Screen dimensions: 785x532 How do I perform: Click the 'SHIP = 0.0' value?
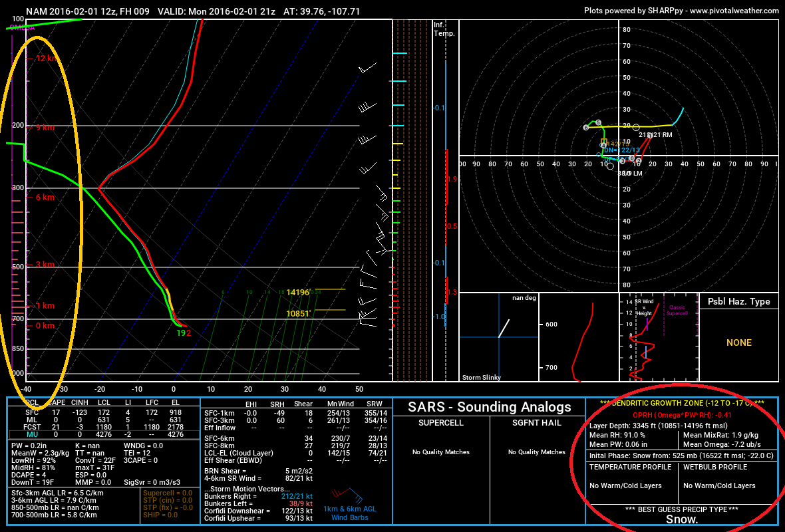pyautogui.click(x=160, y=515)
